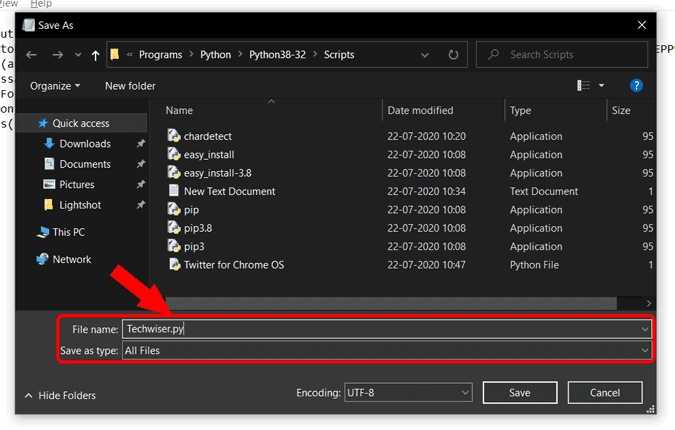The width and height of the screenshot is (675, 430).
Task: Select This PC in navigation pane
Action: click(x=68, y=231)
